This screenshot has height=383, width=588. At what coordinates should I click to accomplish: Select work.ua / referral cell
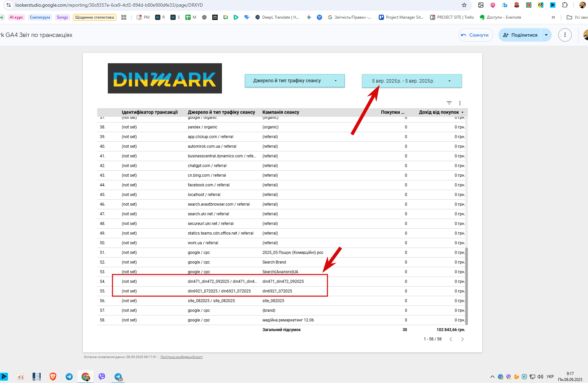pyautogui.click(x=203, y=243)
